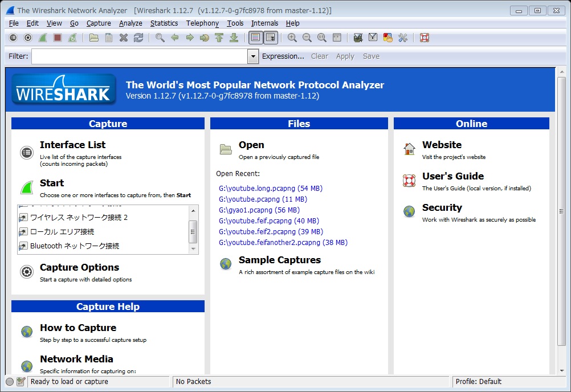Click the capture file comment icon in the status bar
Screen dimensions: 571x392
pyautogui.click(x=21, y=381)
